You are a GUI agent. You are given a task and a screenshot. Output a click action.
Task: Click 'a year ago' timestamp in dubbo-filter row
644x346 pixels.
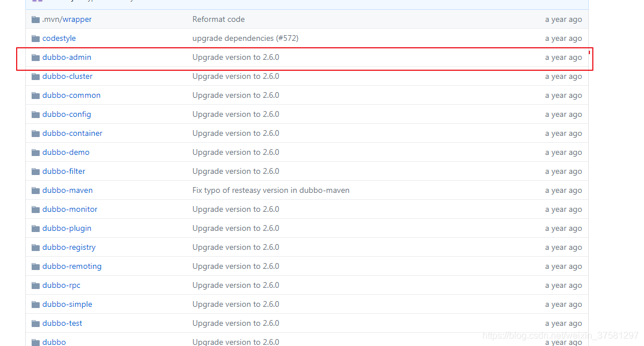click(x=563, y=172)
